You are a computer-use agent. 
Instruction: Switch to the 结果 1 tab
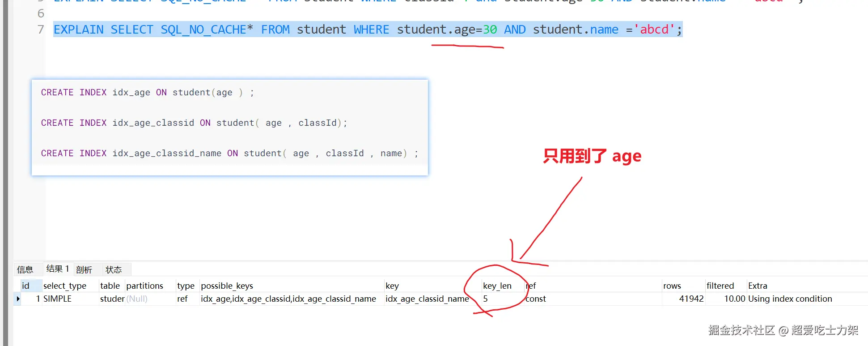(58, 269)
